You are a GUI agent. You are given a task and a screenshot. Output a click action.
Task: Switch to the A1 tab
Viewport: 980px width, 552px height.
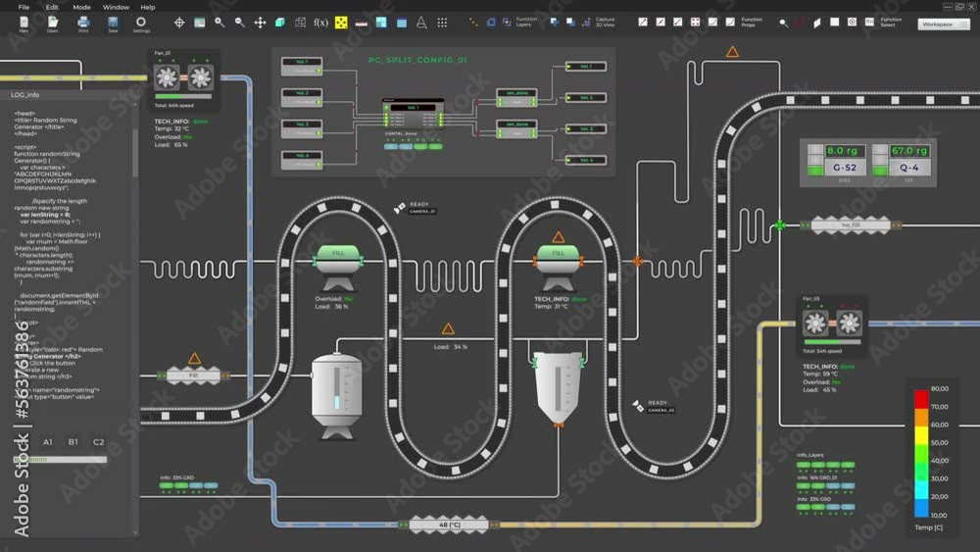click(47, 442)
